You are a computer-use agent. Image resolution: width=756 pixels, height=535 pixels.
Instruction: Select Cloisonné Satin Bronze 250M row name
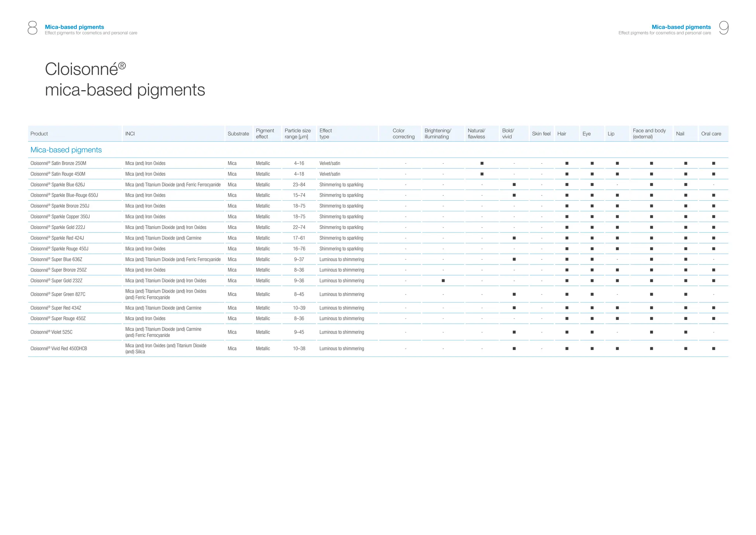click(x=58, y=163)
